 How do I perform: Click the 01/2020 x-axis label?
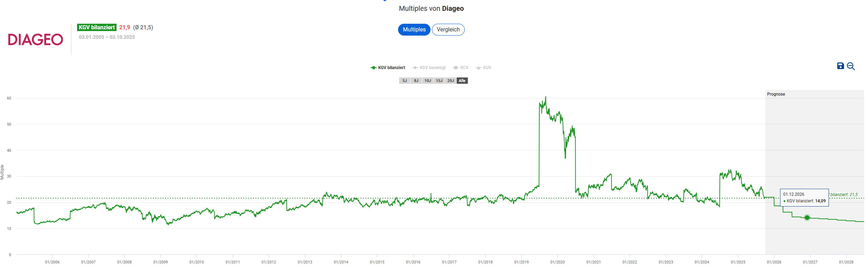(558, 262)
